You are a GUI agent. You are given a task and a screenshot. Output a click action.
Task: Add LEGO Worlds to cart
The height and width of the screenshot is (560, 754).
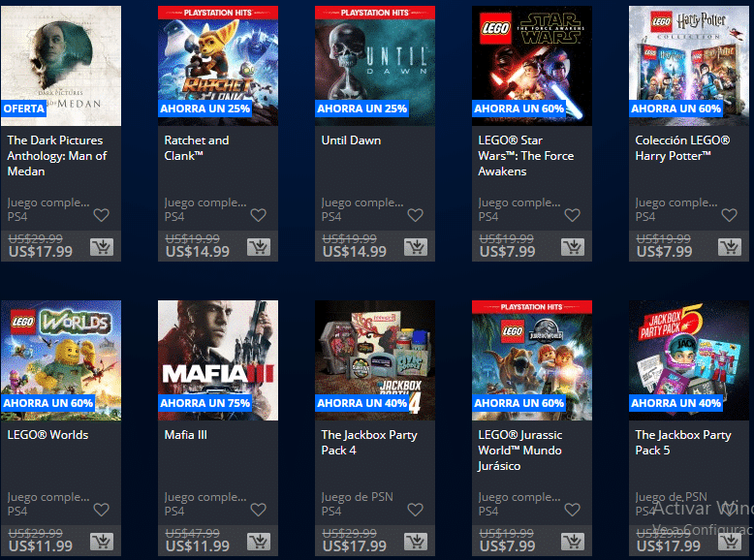tap(102, 542)
